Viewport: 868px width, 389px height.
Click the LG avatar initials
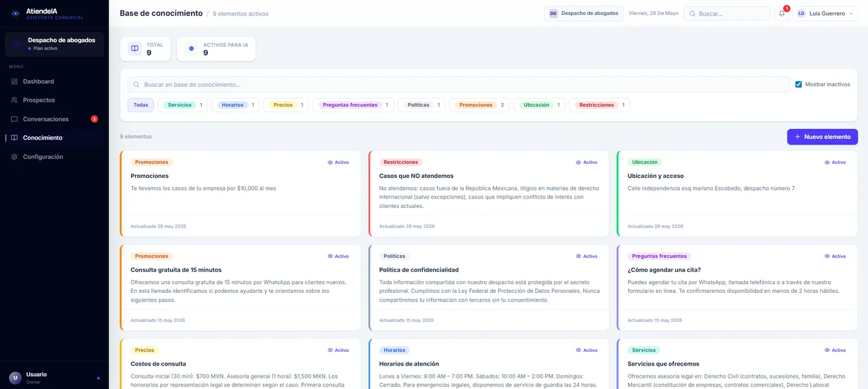tap(802, 14)
